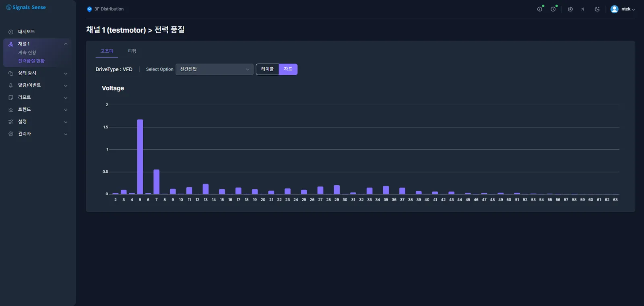Viewport: 644px width, 306px height.
Task: Open the 선간전압 Select Option dropdown
Action: (x=215, y=69)
